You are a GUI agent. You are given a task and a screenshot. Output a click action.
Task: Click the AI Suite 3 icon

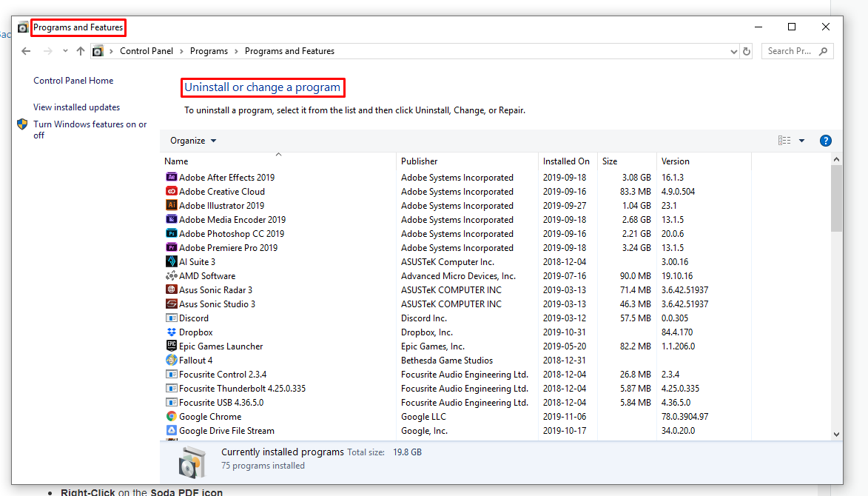(x=172, y=261)
